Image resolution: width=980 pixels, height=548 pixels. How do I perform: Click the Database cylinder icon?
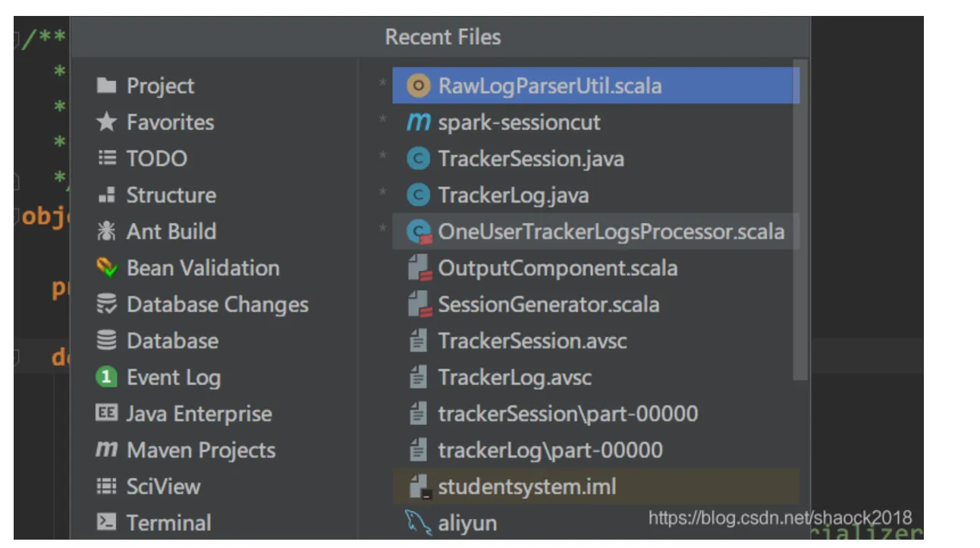(107, 341)
